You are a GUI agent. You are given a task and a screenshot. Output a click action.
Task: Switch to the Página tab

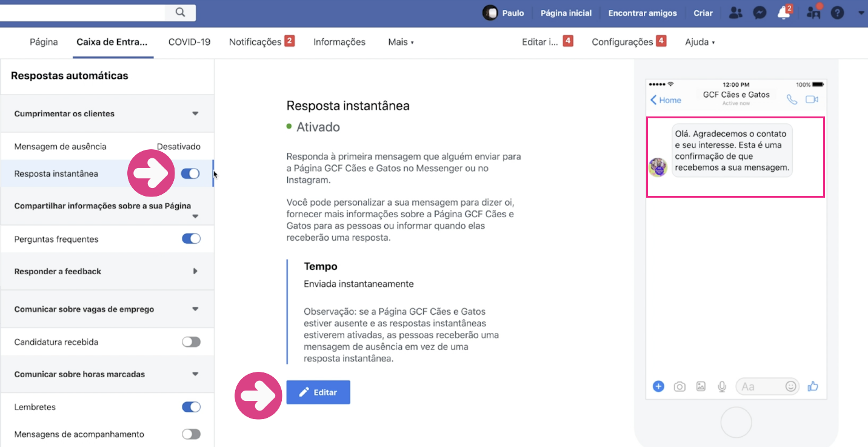44,42
